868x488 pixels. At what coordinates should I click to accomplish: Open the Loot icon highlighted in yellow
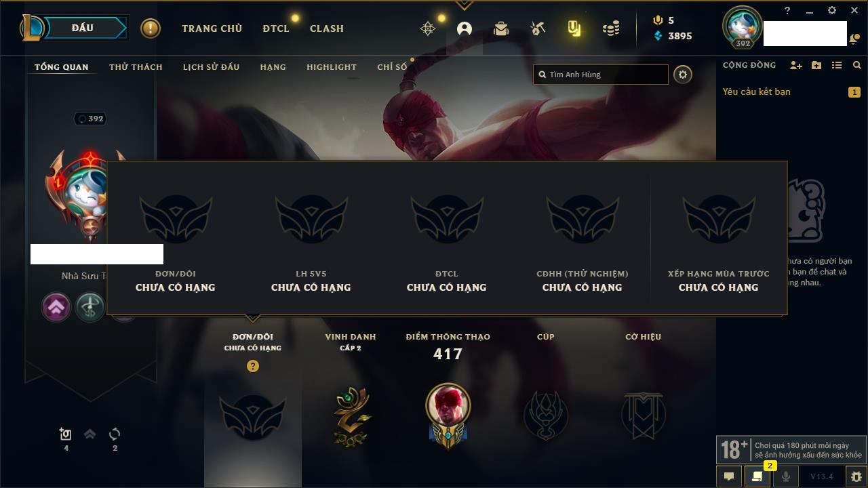tap(574, 28)
